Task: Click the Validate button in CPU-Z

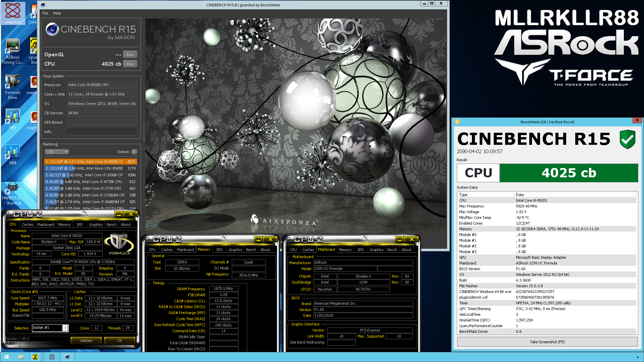Action: tap(86, 341)
